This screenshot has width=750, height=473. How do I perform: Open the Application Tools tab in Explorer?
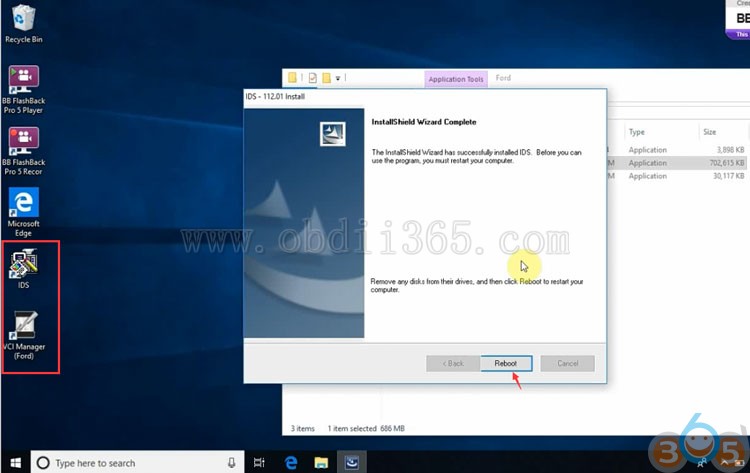tap(456, 79)
